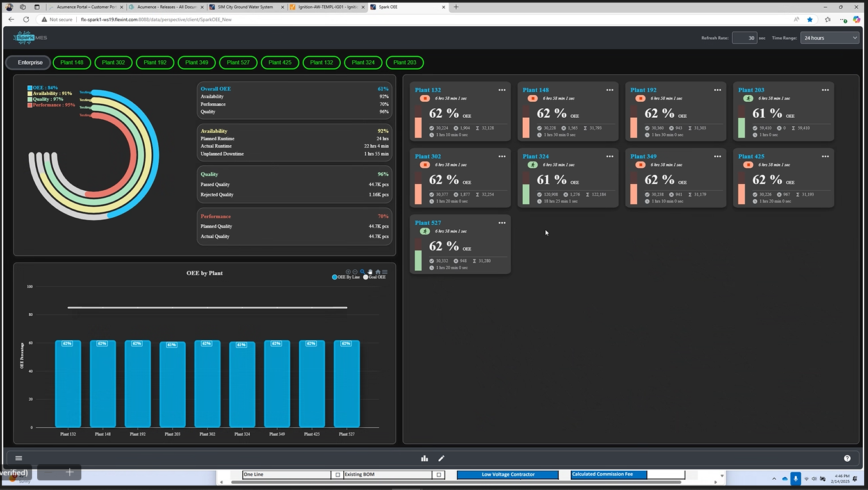Click the Refresh Rate input field
The width and height of the screenshot is (868, 490).
point(744,38)
